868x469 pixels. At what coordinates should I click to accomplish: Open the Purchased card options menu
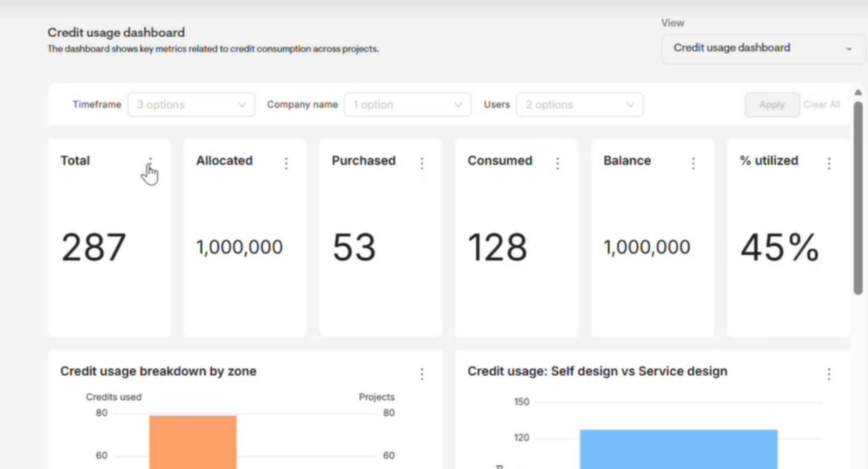[422, 163]
